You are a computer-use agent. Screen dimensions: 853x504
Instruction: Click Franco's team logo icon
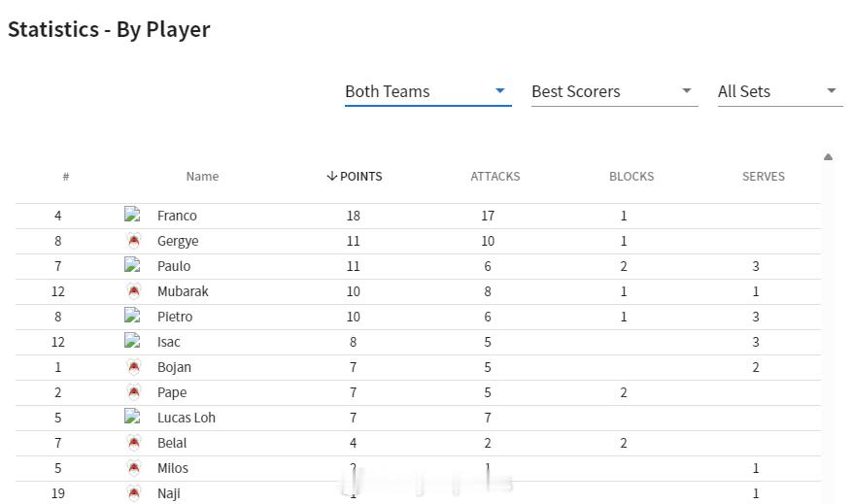click(133, 216)
